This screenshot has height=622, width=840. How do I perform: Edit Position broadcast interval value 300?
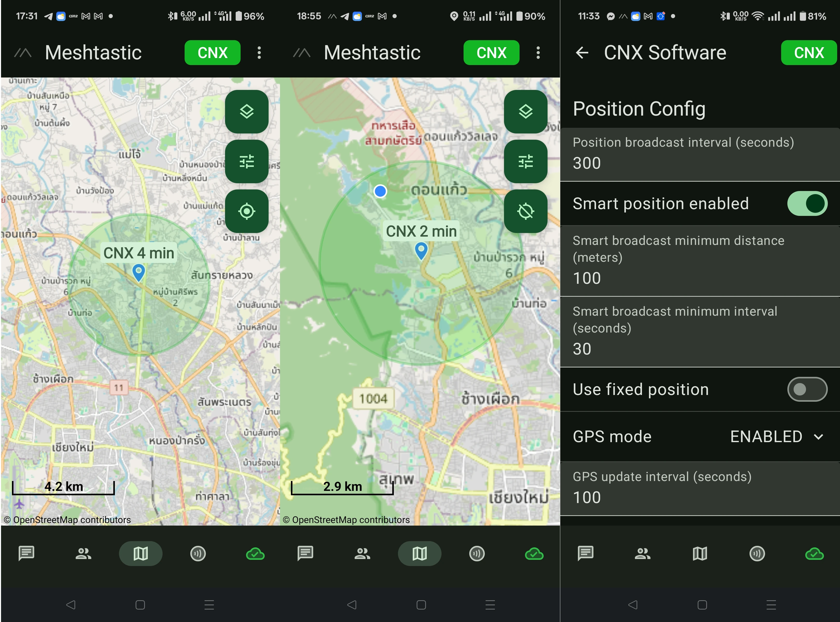(x=700, y=154)
